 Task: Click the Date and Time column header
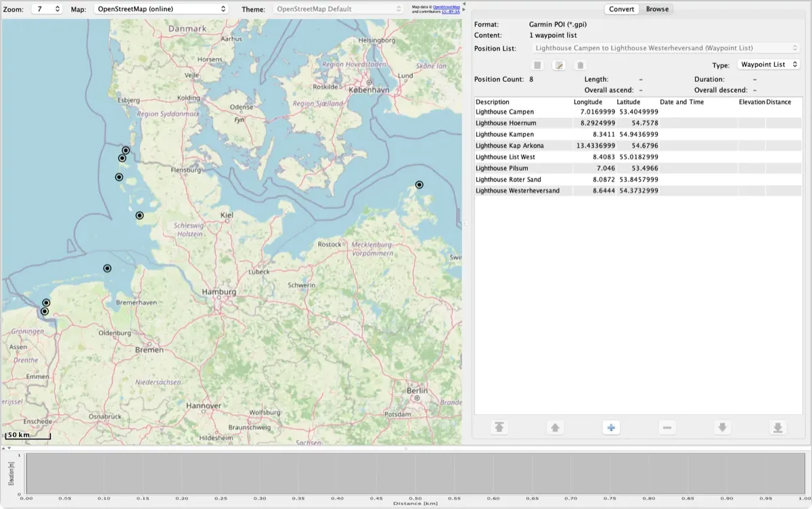[698, 102]
